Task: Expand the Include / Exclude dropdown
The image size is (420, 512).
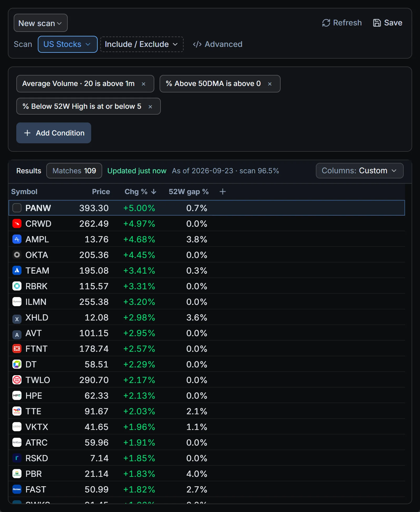Action: [x=142, y=44]
